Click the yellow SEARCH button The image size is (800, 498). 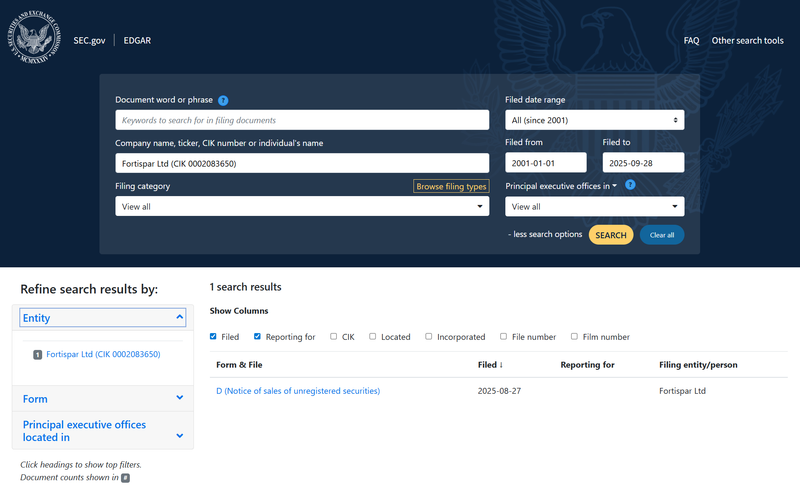[x=611, y=235]
